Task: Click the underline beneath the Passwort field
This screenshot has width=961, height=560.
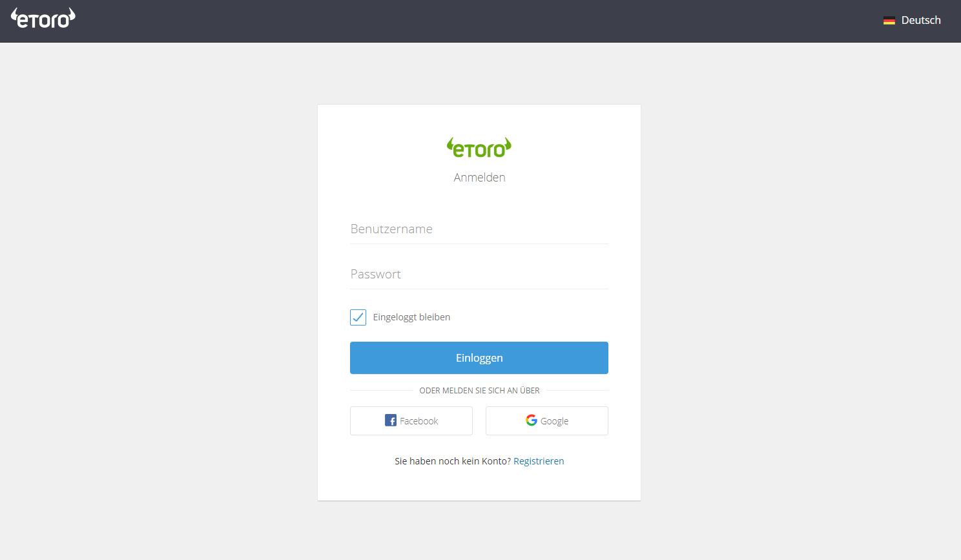Action: tap(479, 289)
